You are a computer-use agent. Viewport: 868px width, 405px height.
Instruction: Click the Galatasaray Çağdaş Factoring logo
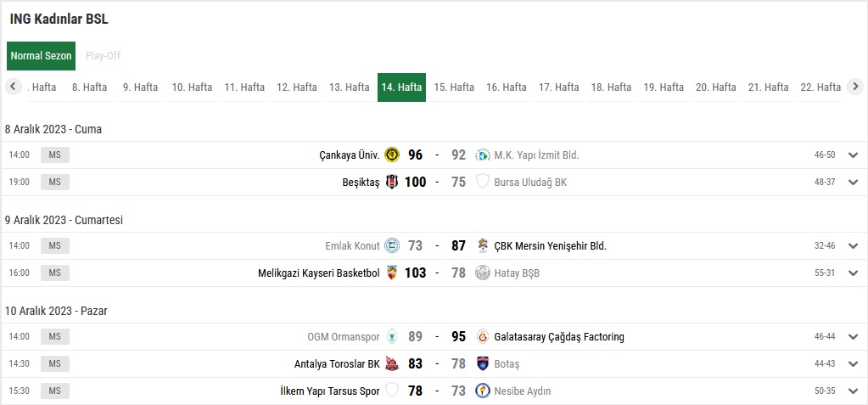[483, 337]
